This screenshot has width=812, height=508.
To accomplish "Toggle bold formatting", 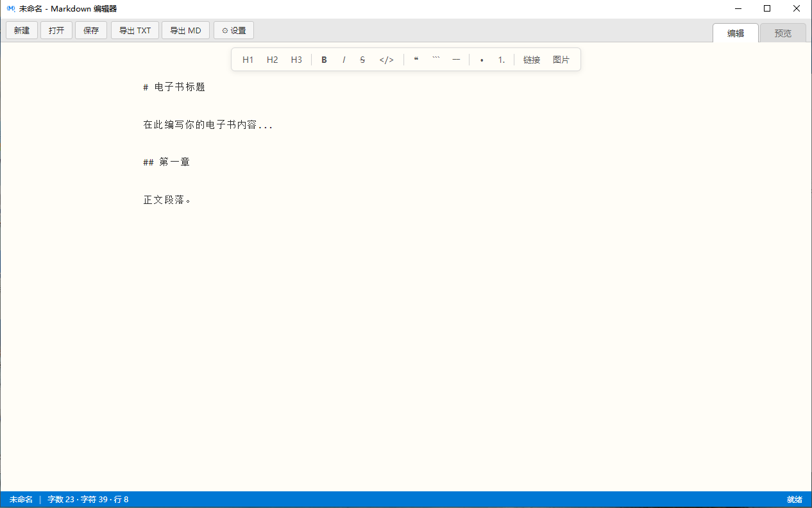I will point(325,60).
